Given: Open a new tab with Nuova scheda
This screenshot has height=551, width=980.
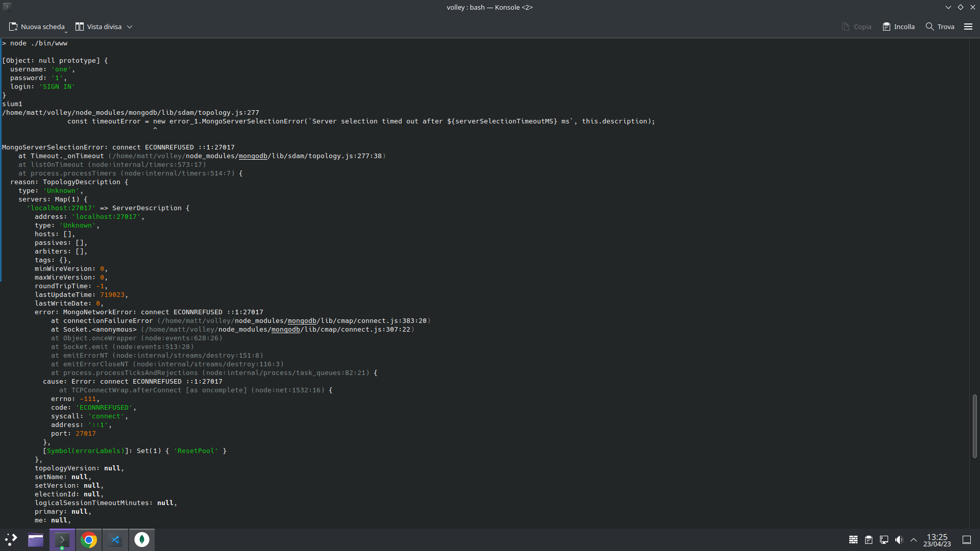Looking at the screenshot, I should tap(37, 27).
